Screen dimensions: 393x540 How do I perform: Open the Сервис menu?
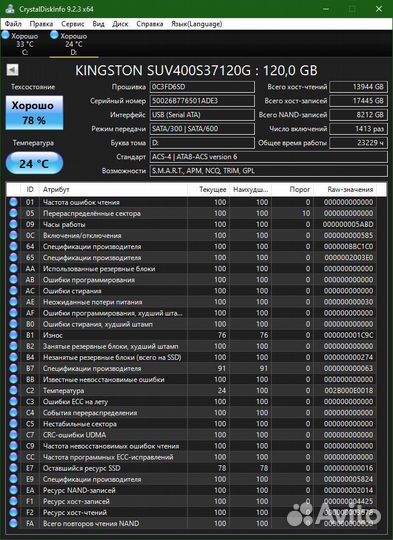point(73,24)
